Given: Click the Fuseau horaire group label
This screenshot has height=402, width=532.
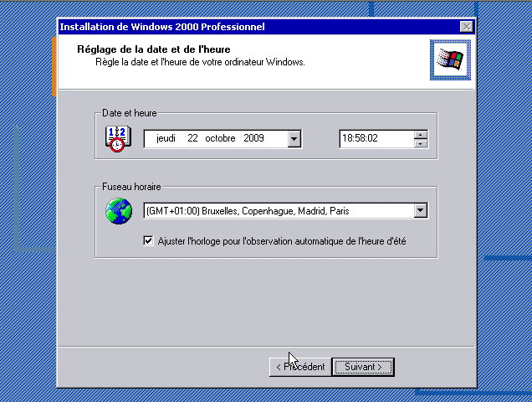Looking at the screenshot, I should 131,187.
